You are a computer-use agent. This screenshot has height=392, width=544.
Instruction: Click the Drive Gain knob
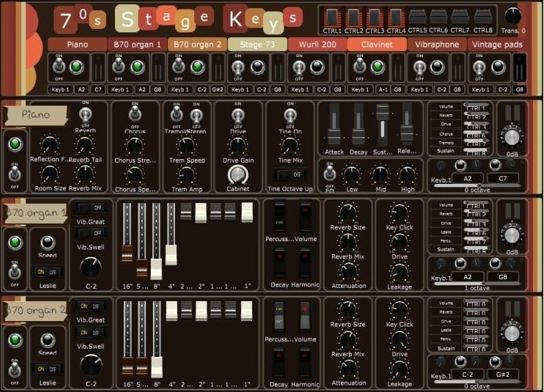238,146
